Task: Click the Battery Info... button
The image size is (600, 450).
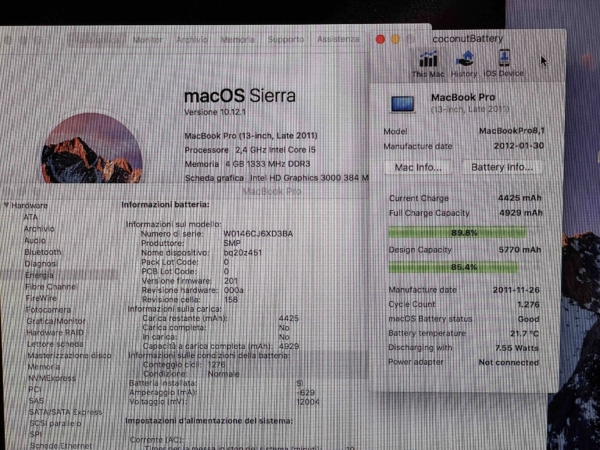Action: pos(502,167)
